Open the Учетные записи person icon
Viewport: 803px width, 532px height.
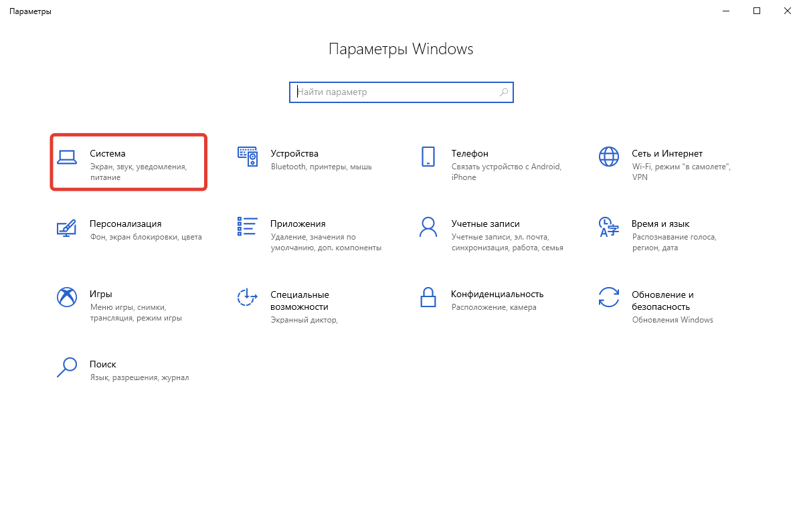[x=428, y=227]
